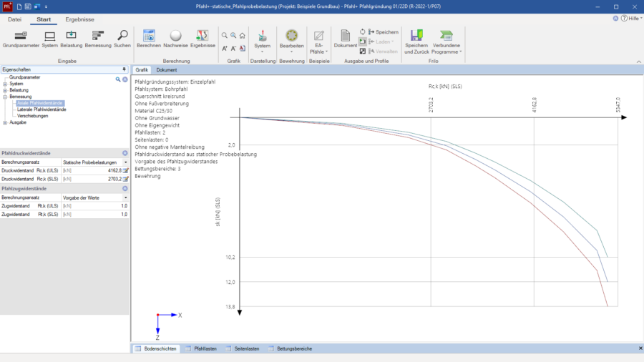Select Laterale Pfahlwiderstände in tree
Viewport: 644px width, 362px height.
click(42, 109)
